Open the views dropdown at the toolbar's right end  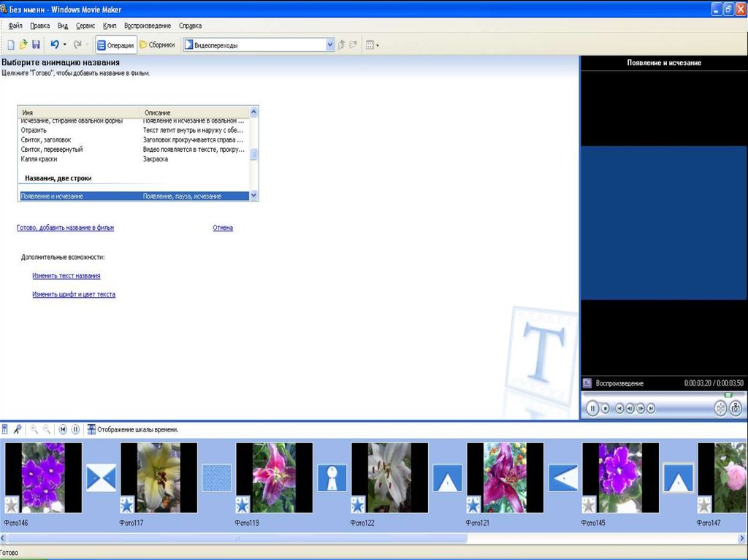coord(372,45)
